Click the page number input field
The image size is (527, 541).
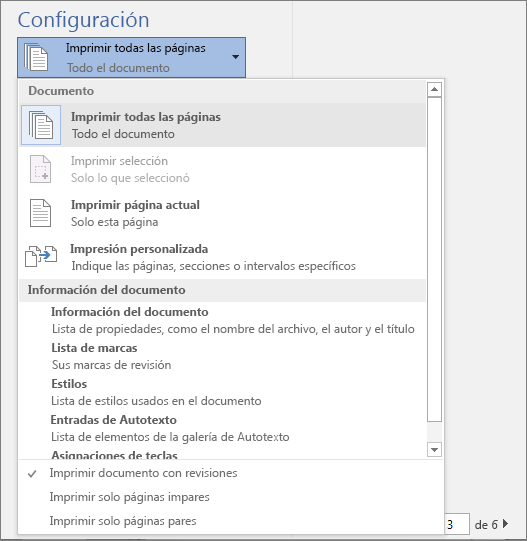click(457, 524)
